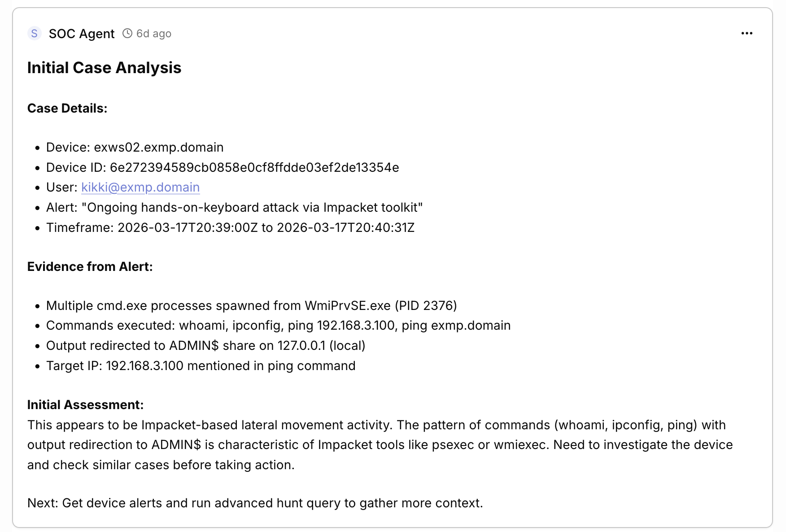Click the clock icon beside the timestamp
The height and width of the screenshot is (532, 786).
pyautogui.click(x=127, y=34)
